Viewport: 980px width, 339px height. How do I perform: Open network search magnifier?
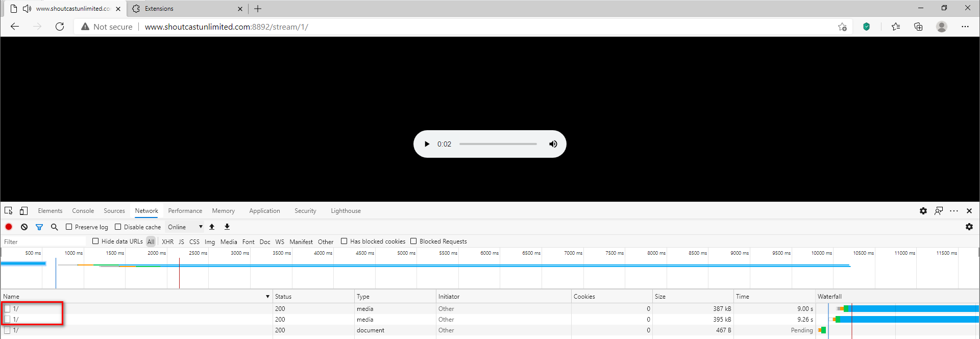(x=55, y=227)
